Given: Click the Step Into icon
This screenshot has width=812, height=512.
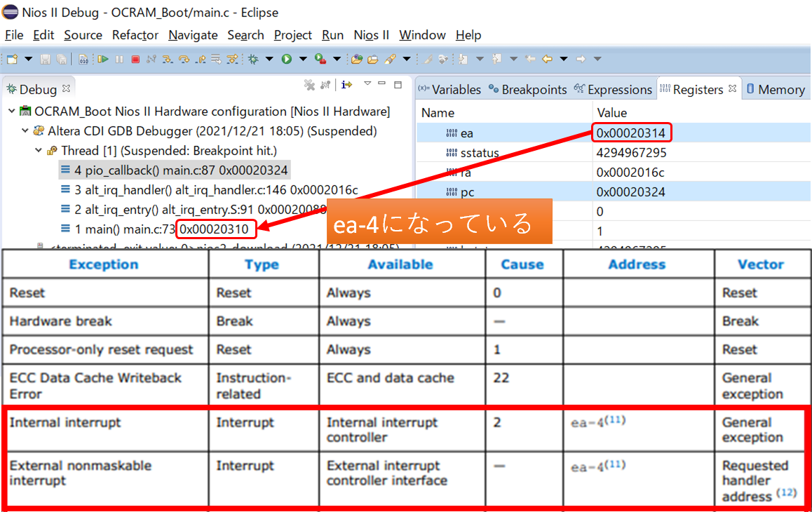Looking at the screenshot, I should [168, 60].
